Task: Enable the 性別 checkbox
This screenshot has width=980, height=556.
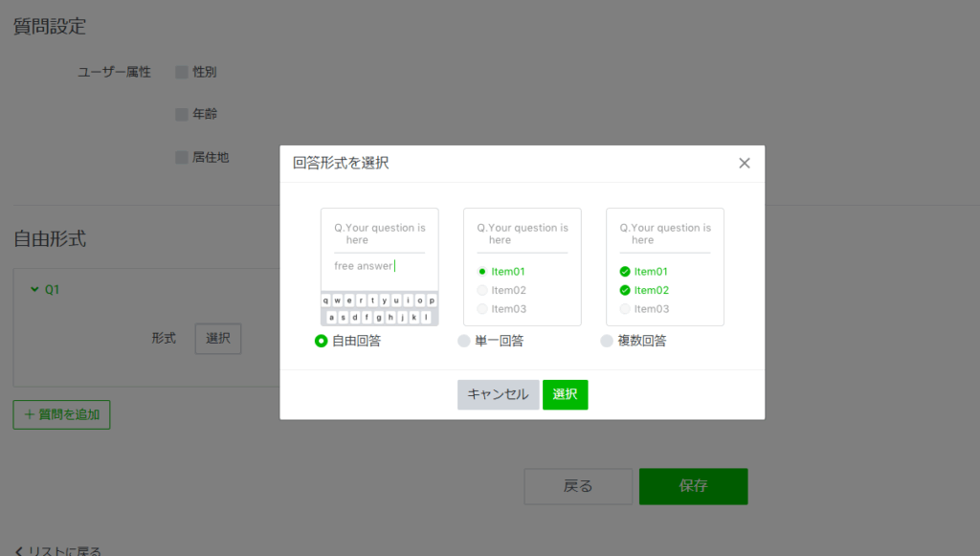Action: [x=182, y=72]
